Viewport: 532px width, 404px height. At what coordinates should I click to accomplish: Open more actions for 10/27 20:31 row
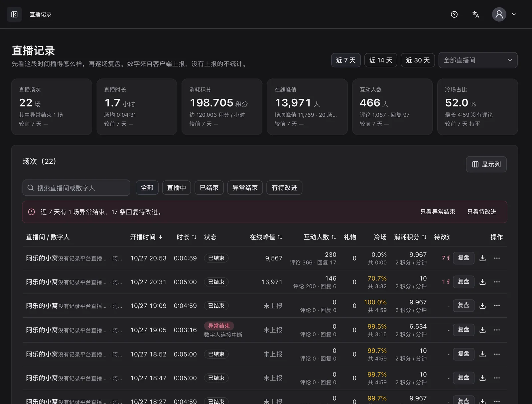coord(497,282)
